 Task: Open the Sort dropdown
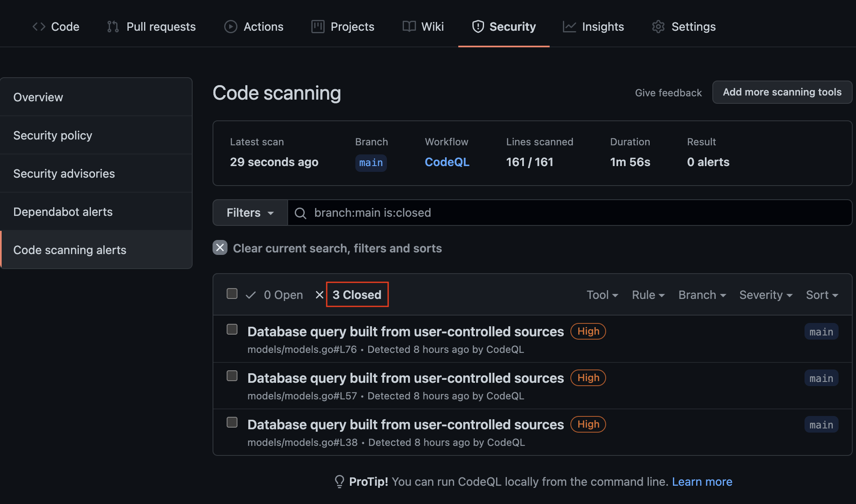coord(822,295)
